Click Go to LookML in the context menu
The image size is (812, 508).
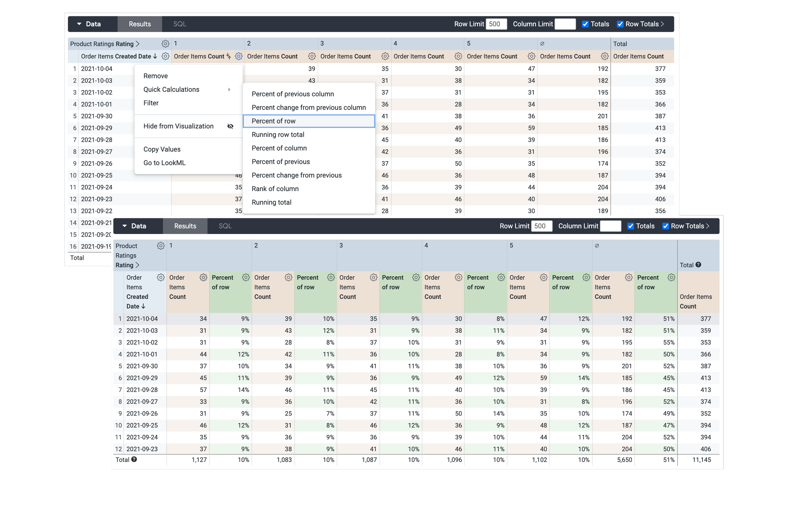[x=164, y=163]
